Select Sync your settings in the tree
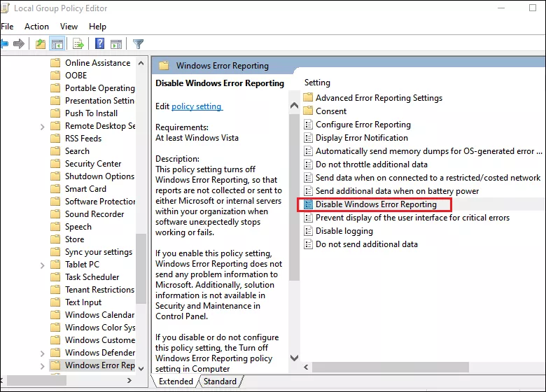 click(99, 252)
